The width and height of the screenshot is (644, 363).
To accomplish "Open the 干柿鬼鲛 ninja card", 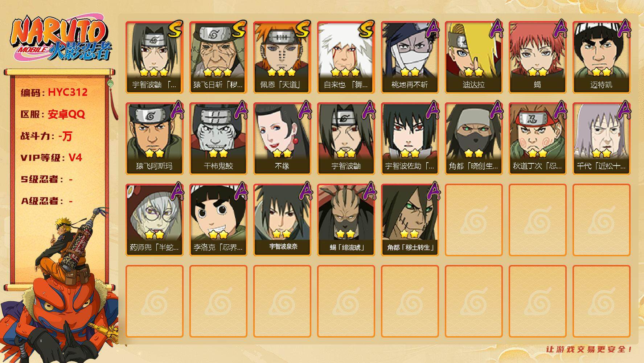I will [218, 138].
